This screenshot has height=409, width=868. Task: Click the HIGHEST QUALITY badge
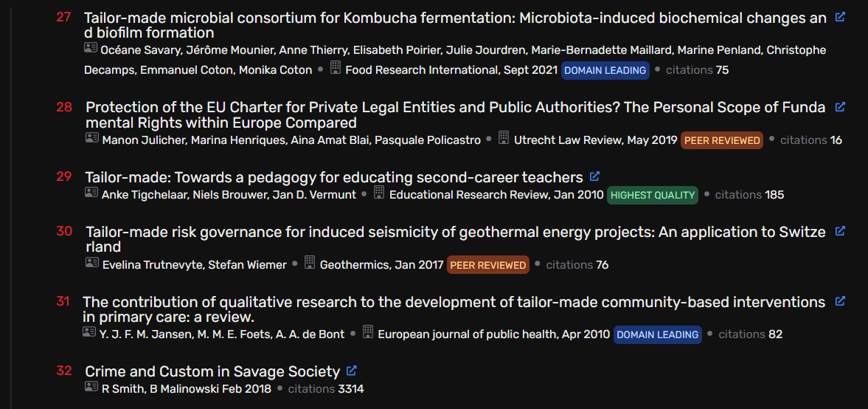653,195
